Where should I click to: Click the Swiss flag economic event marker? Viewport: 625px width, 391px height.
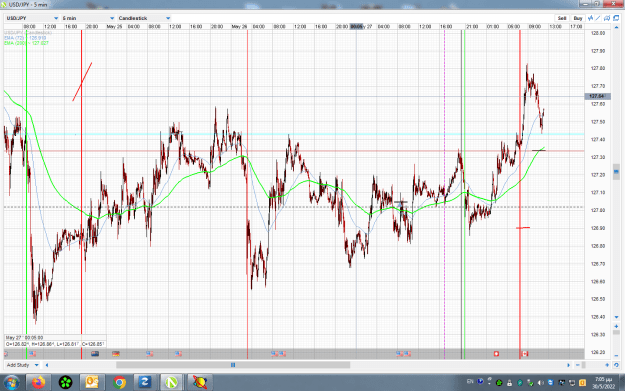[x=496, y=354]
